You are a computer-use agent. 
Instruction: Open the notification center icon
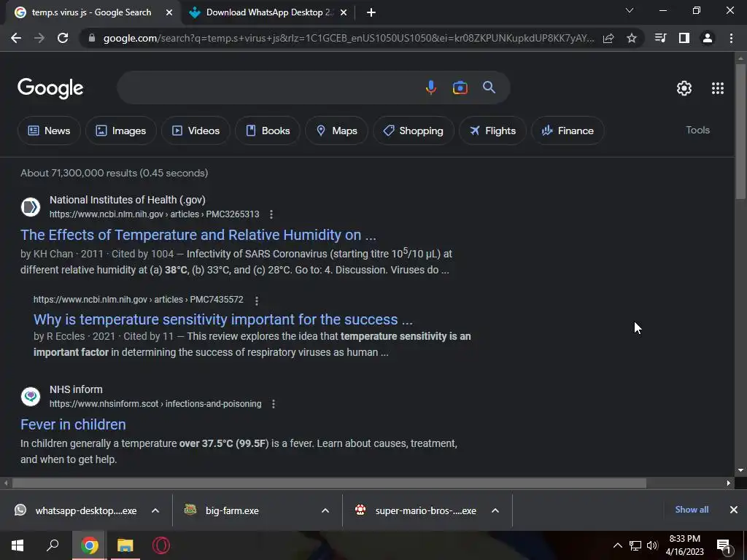coord(724,546)
